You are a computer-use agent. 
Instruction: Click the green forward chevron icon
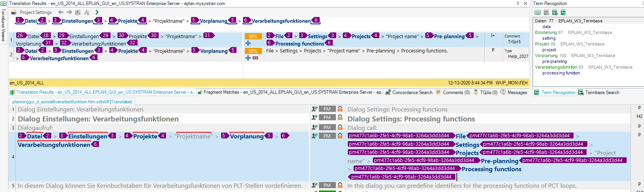point(97,12)
